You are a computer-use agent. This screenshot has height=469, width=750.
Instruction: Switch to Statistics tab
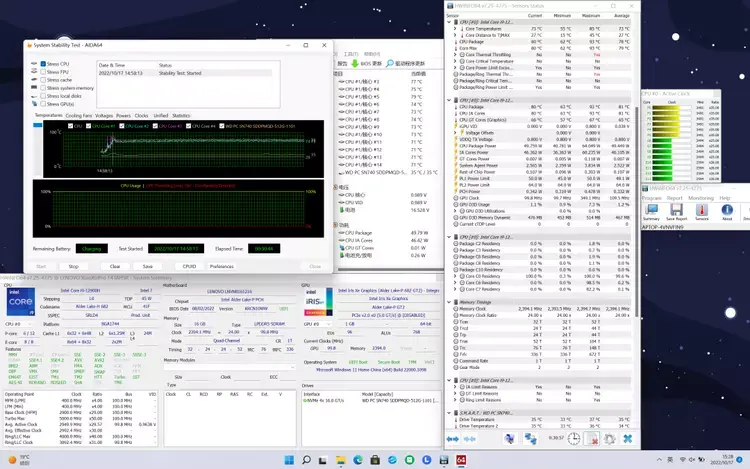(x=181, y=116)
